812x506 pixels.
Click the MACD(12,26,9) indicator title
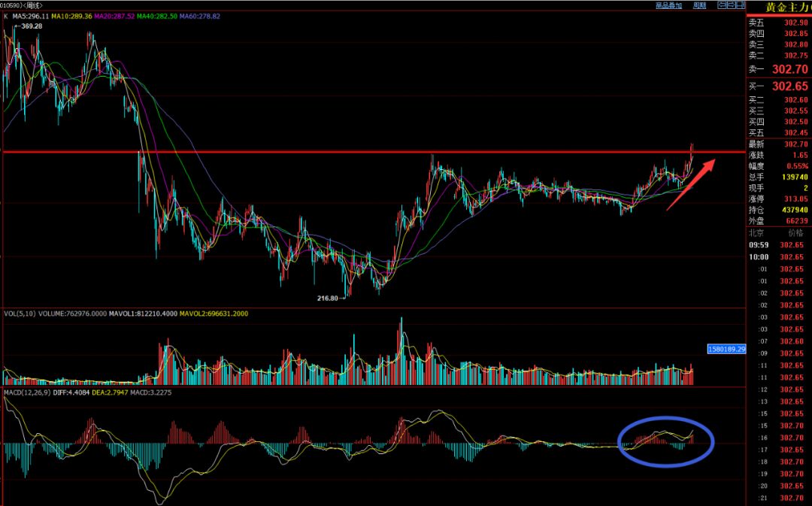pos(28,392)
